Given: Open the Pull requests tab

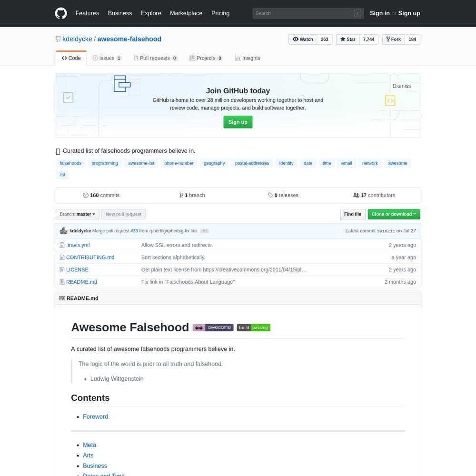Looking at the screenshot, I should point(156,58).
